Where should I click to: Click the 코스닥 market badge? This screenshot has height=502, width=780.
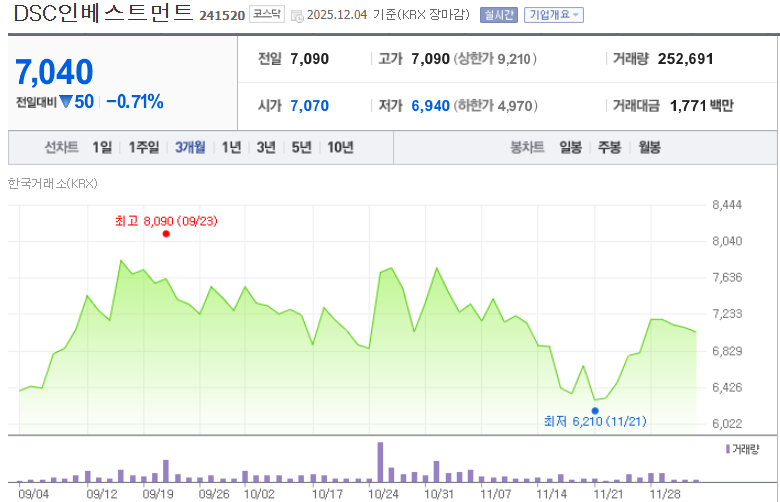(267, 14)
